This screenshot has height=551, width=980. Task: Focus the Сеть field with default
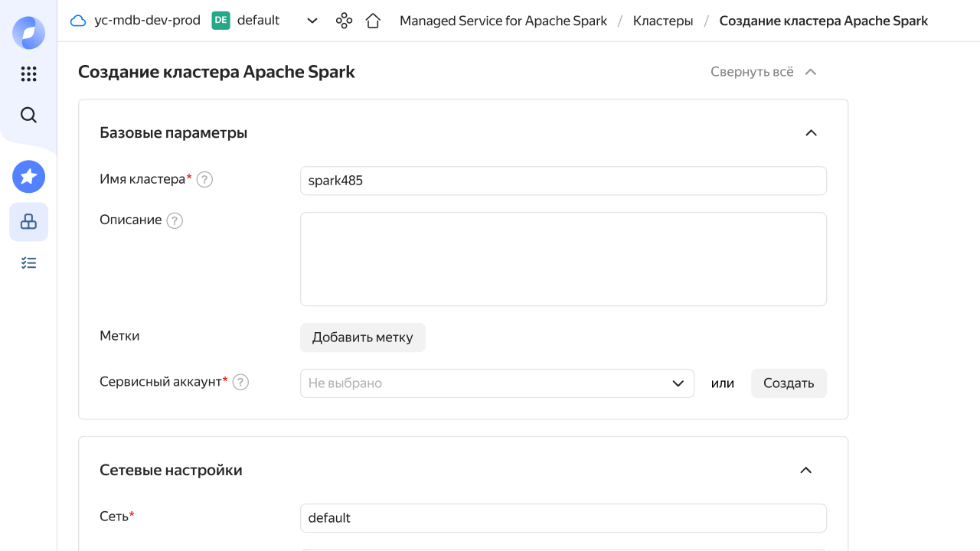coord(563,518)
